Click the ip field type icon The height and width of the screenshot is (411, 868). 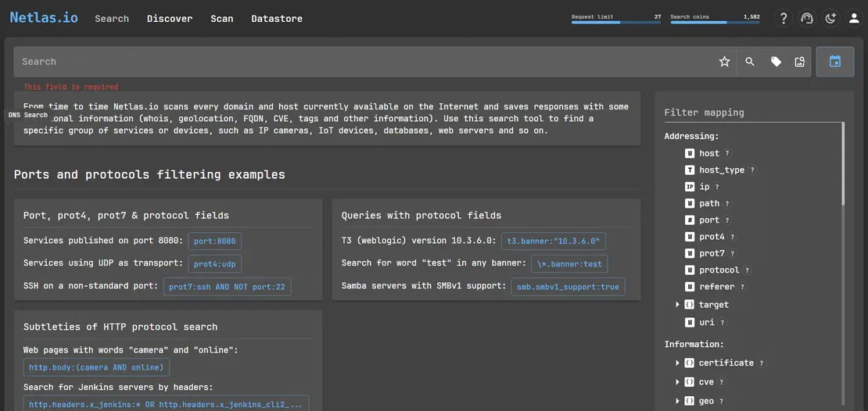[690, 187]
